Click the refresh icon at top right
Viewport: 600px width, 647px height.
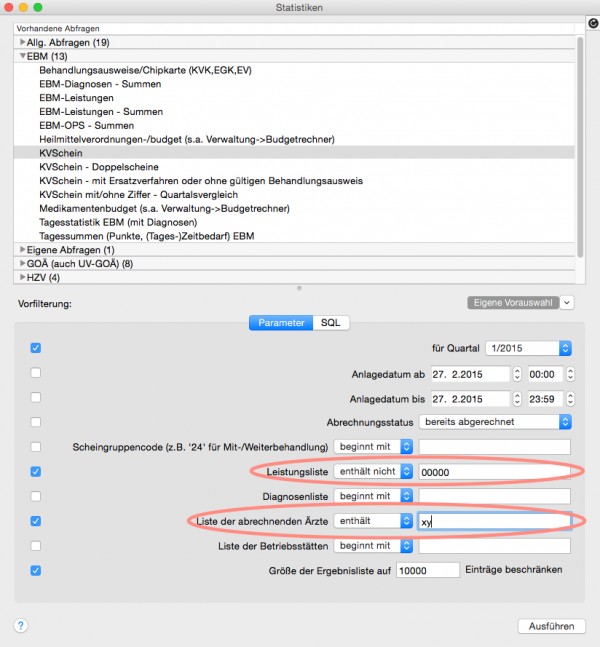click(x=593, y=24)
